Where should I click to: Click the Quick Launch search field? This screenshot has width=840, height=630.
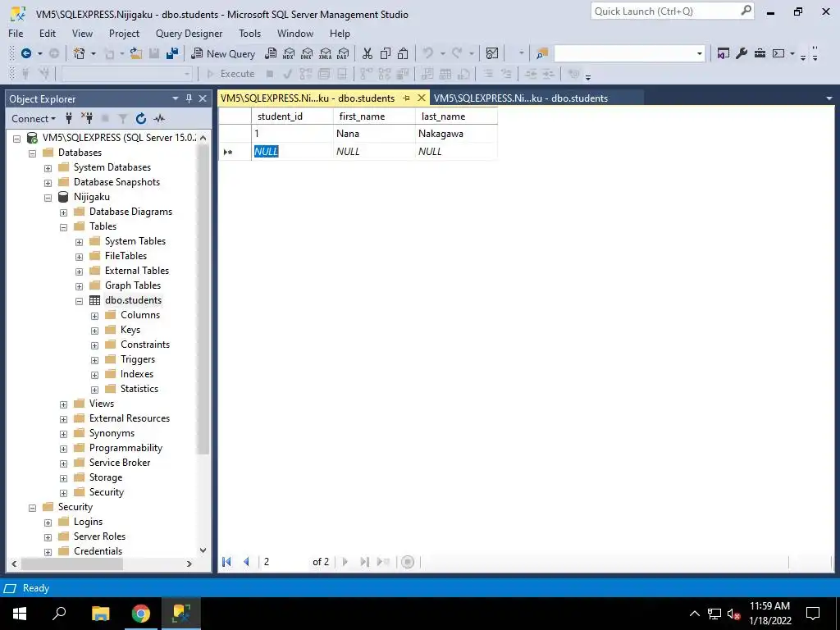672,11
